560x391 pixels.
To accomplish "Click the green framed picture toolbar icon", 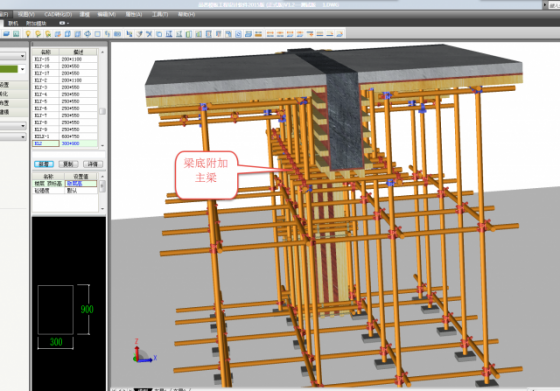I will 16,34.
